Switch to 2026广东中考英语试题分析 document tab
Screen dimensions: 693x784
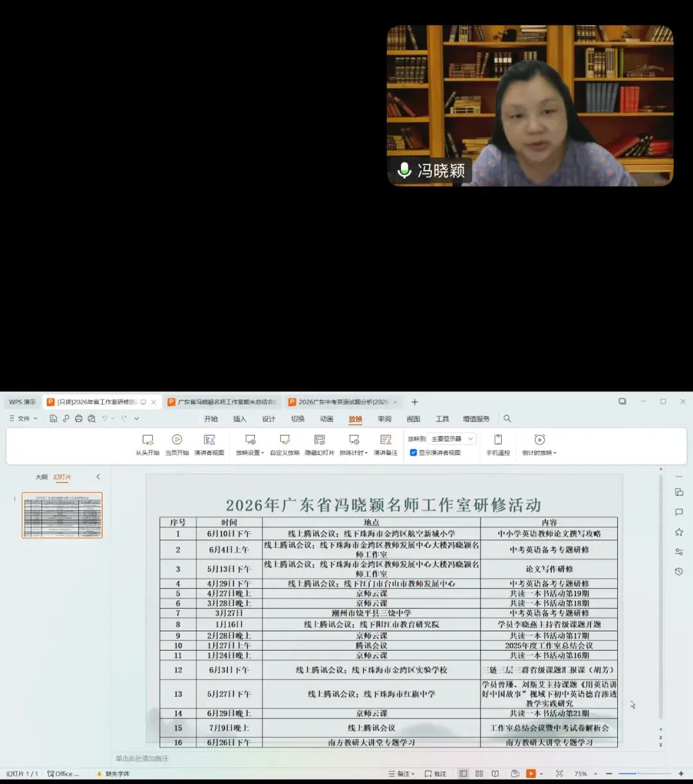[x=343, y=402]
